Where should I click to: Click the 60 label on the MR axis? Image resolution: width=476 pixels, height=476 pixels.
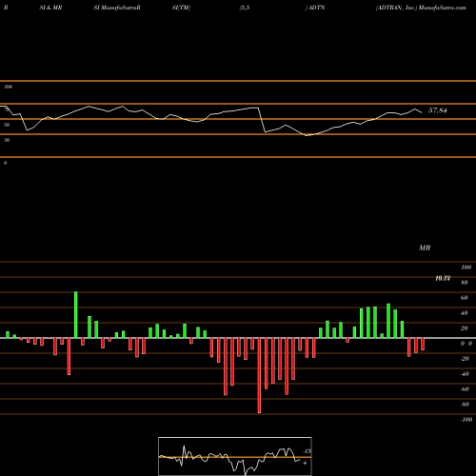click(x=465, y=298)
